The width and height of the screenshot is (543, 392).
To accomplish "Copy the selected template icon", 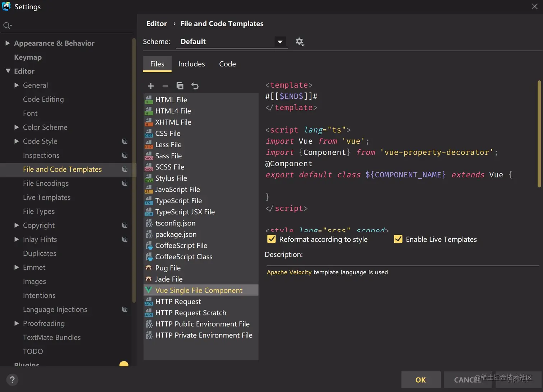I will point(180,86).
